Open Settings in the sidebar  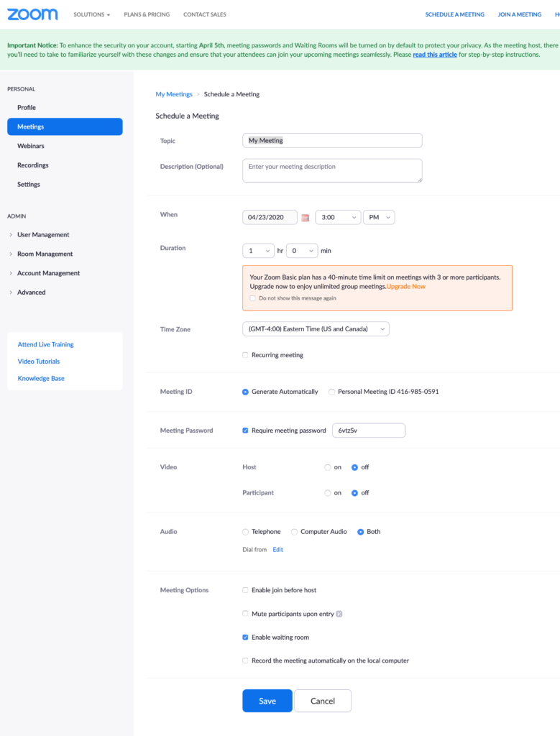tap(29, 185)
